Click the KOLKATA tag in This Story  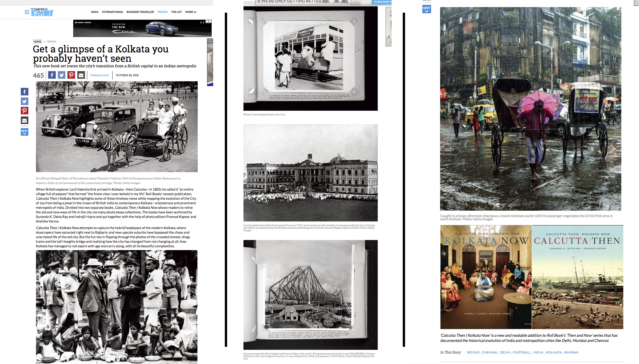554,352
